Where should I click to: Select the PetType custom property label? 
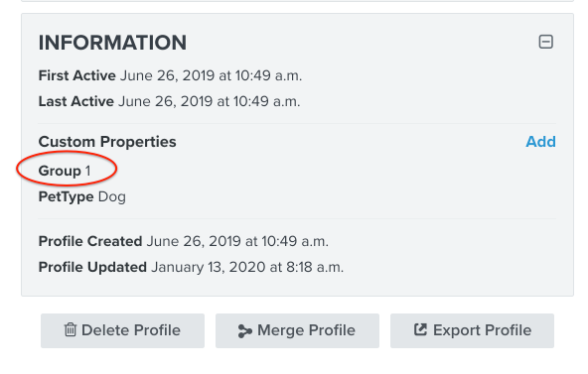(x=66, y=197)
